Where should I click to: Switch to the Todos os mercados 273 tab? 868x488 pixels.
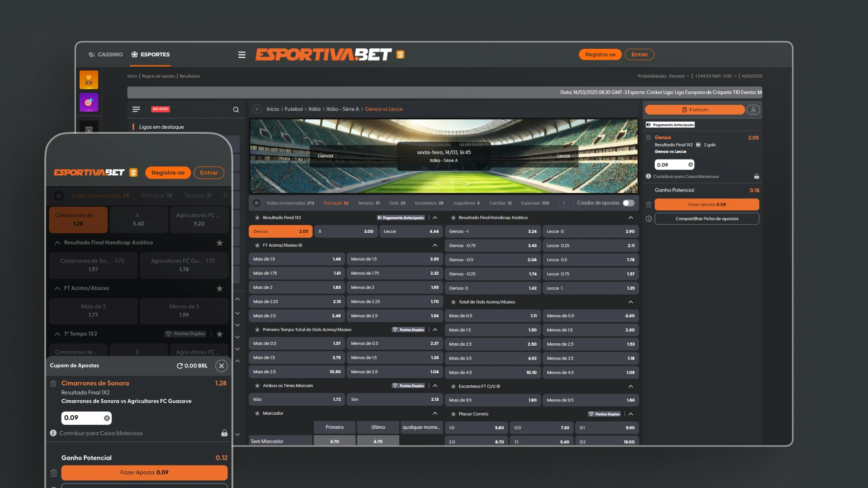pos(290,203)
